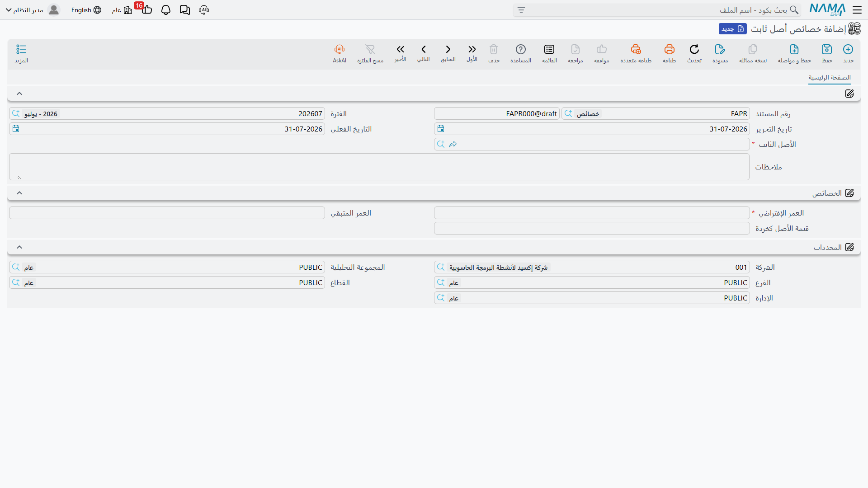Click مسح الفلترة (Clear filter) icon

[x=370, y=49]
